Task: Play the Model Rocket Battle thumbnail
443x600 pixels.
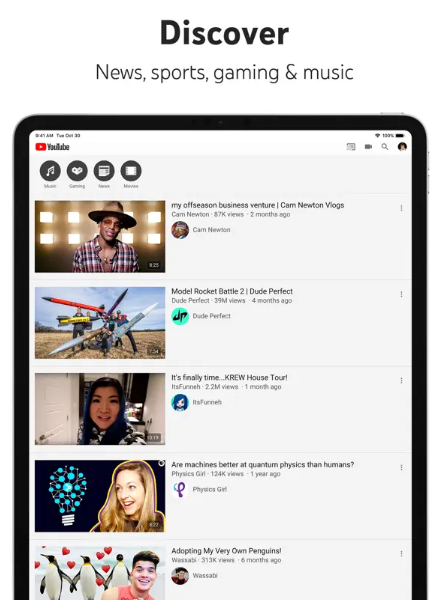Action: (100, 323)
